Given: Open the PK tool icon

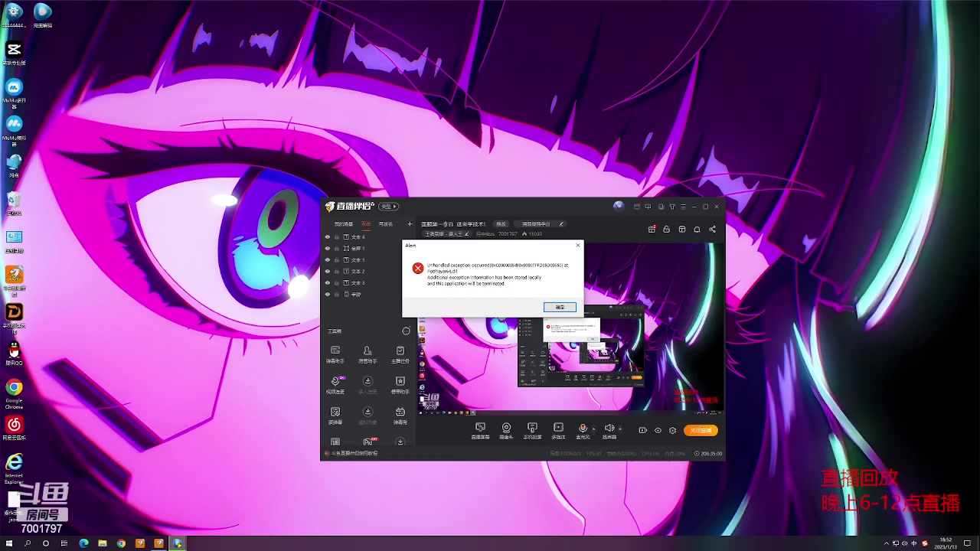Looking at the screenshot, I should (367, 442).
